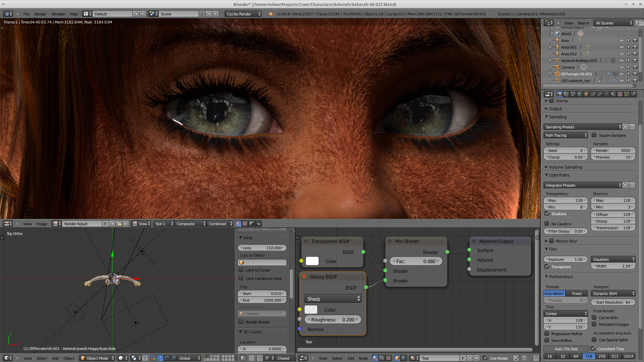This screenshot has width=644, height=362.
Task: Enable the Square Samples checkbox
Action: pos(594,135)
